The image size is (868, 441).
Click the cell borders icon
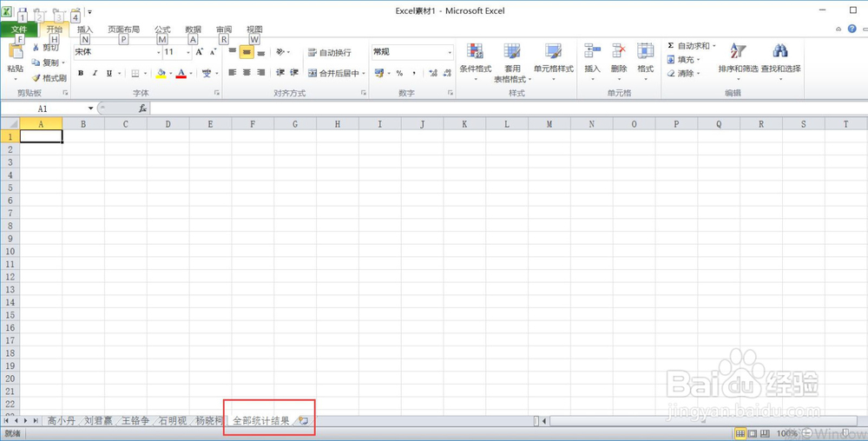(x=135, y=73)
